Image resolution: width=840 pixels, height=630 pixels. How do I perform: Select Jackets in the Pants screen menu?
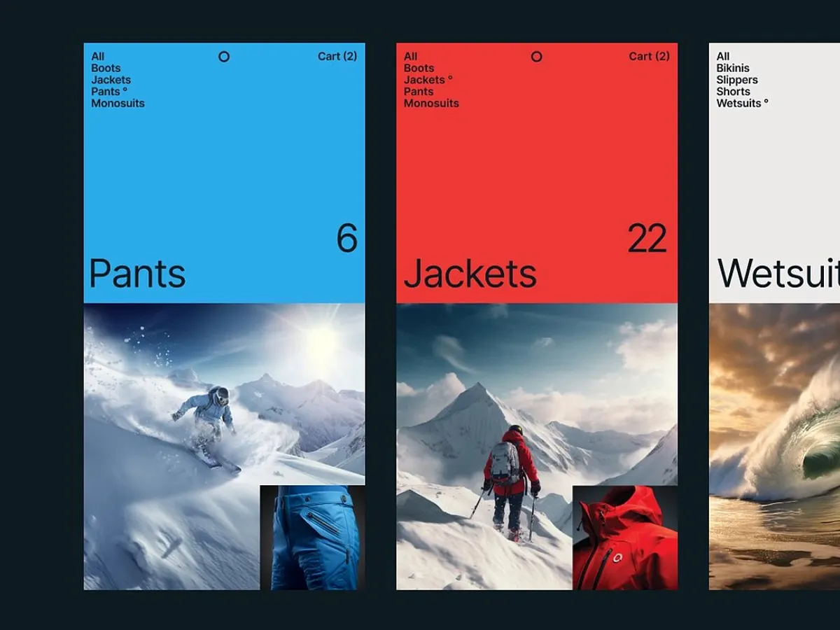[x=111, y=80]
